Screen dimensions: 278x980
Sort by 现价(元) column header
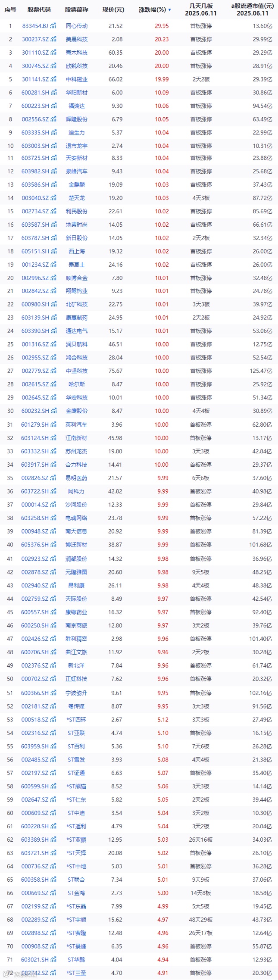(113, 9)
